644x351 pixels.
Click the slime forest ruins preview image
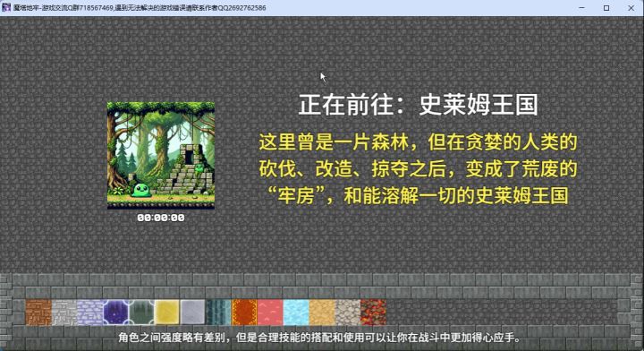(161, 156)
